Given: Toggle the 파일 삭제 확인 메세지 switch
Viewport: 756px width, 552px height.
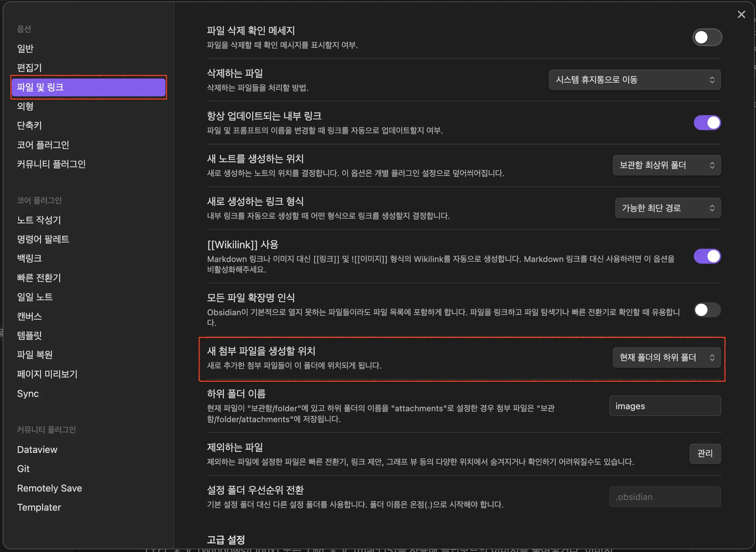Looking at the screenshot, I should coord(707,37).
